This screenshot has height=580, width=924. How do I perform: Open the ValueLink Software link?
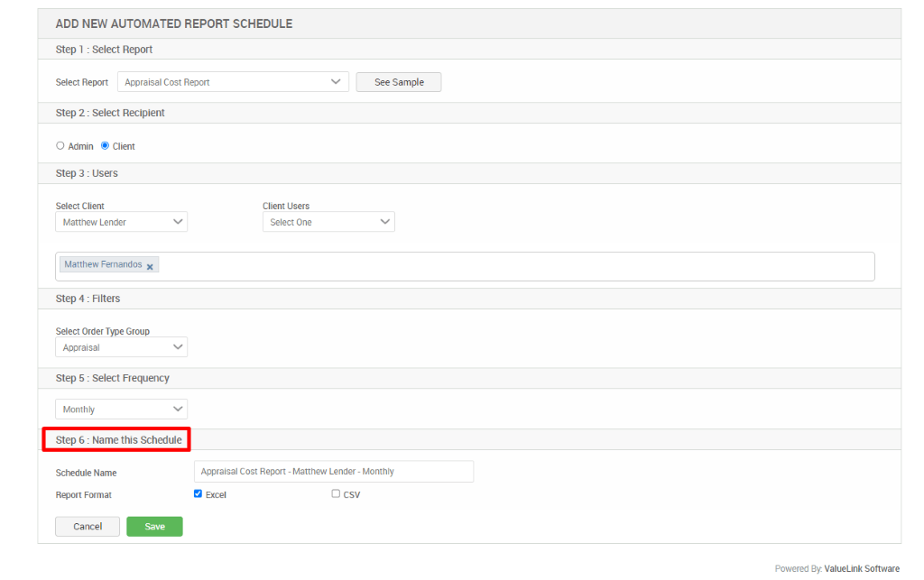(x=862, y=568)
